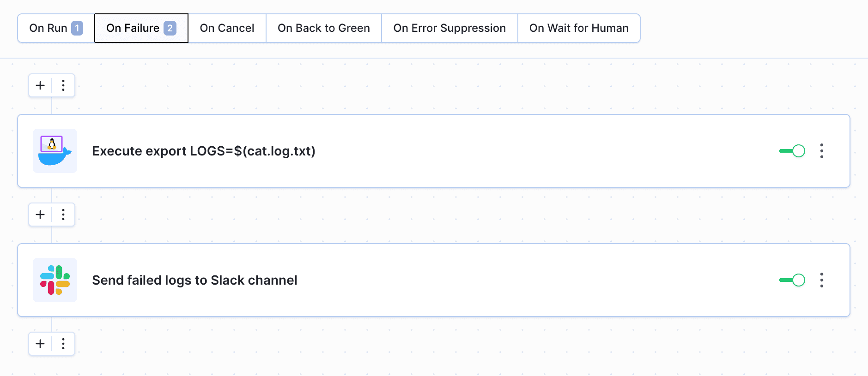Go to the On Error Suppression tab
This screenshot has height=376, width=868.
coord(449,28)
